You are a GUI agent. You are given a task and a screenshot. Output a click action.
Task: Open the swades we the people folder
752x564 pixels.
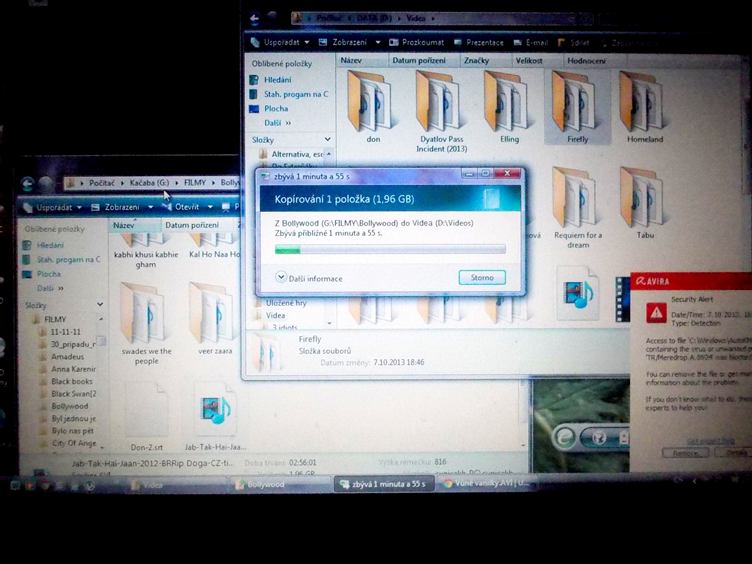click(x=146, y=324)
